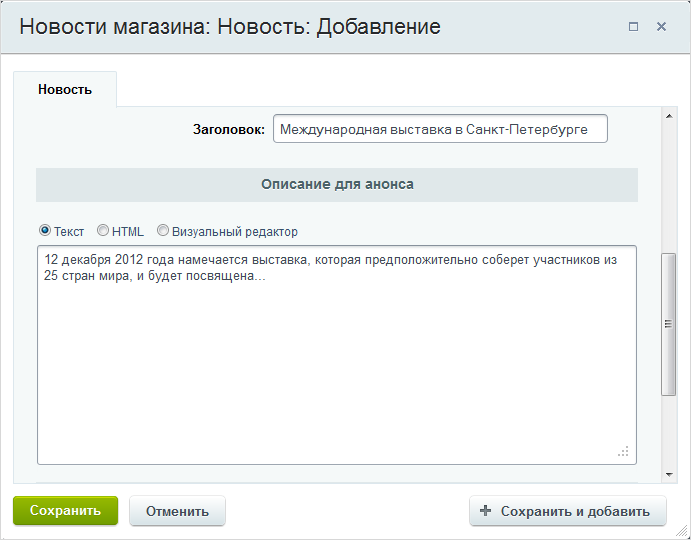Switch editor mode to HTML
Viewport: 691px width, 540px height.
click(x=103, y=230)
